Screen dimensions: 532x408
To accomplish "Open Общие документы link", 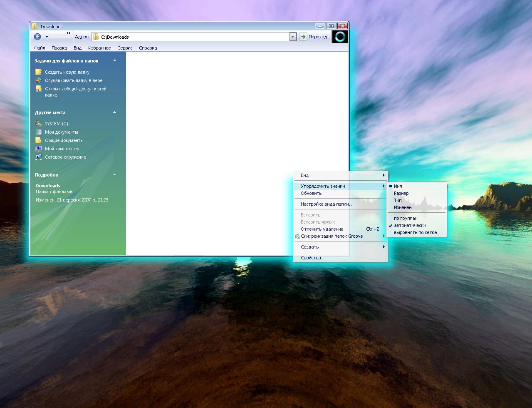I will click(64, 140).
